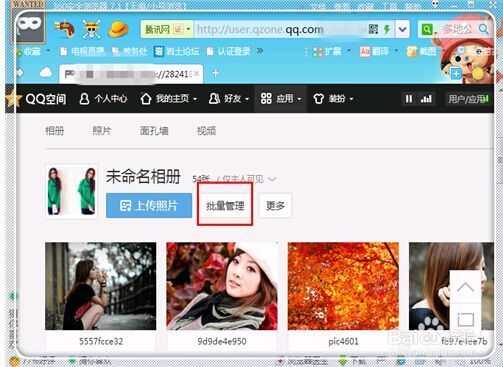
Task: Click the photo name 5557fcce32
Action: 101,341
